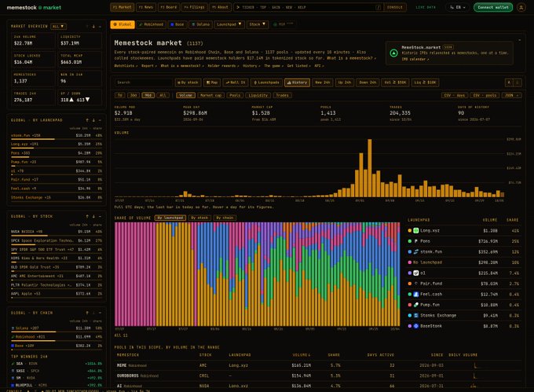Click the Search input field
The height and width of the screenshot is (392, 534).
144,82
